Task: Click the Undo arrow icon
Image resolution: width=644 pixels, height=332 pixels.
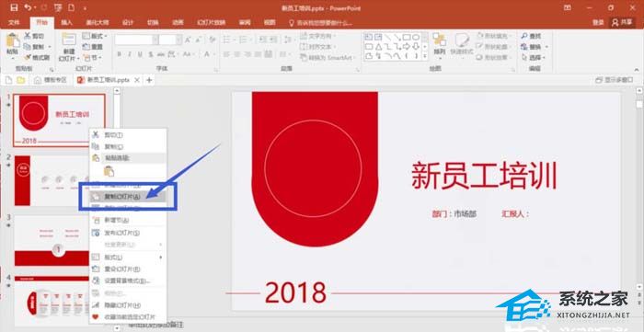Action: pyautogui.click(x=28, y=7)
